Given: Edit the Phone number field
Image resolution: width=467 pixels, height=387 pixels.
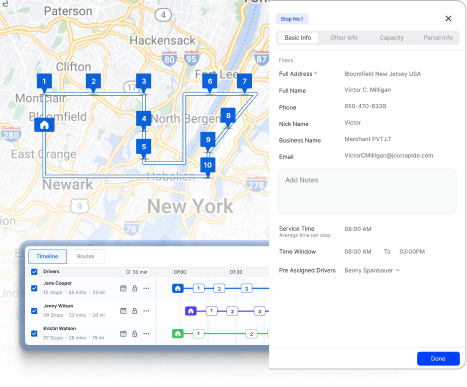Looking at the screenshot, I should 365,106.
